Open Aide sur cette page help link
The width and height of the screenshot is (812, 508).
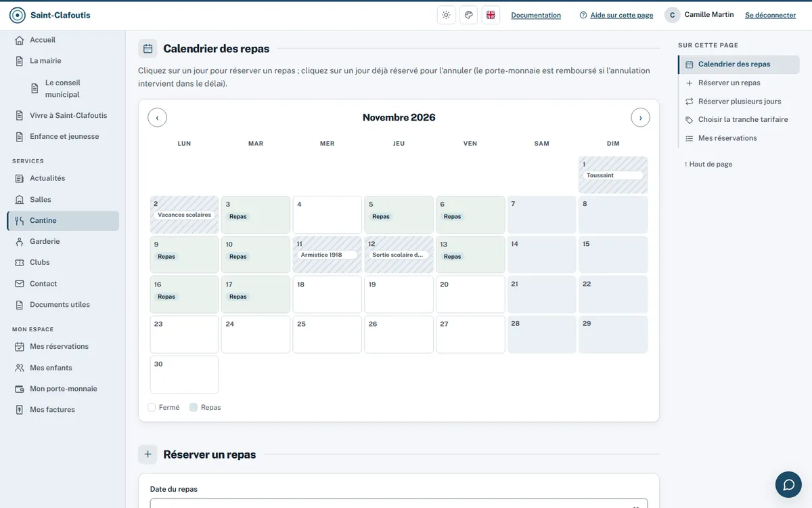[x=616, y=15]
